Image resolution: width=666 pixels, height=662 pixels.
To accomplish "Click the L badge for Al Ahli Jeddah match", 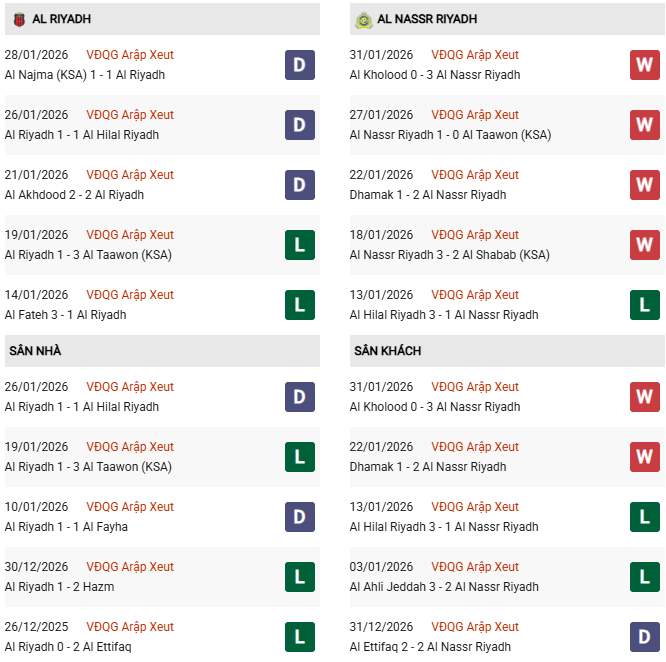I will (x=645, y=577).
